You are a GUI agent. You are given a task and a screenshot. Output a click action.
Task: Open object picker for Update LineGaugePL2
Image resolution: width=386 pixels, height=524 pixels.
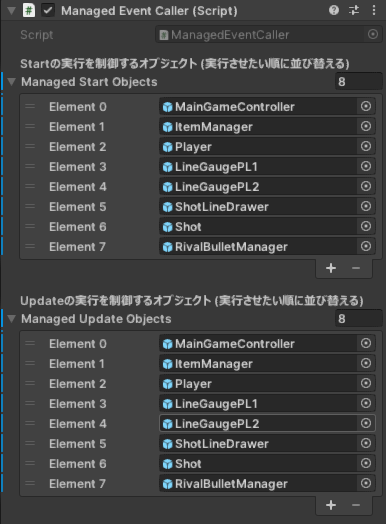[x=366, y=423]
